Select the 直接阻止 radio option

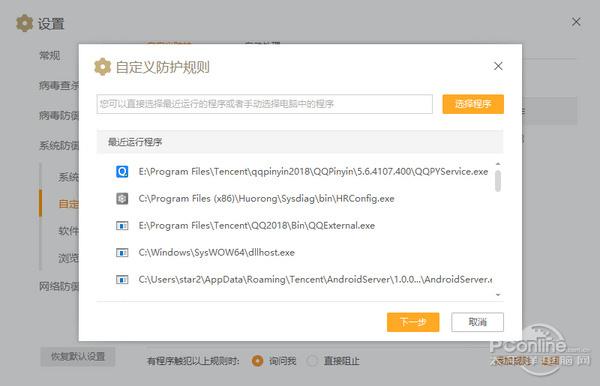[x=312, y=360]
